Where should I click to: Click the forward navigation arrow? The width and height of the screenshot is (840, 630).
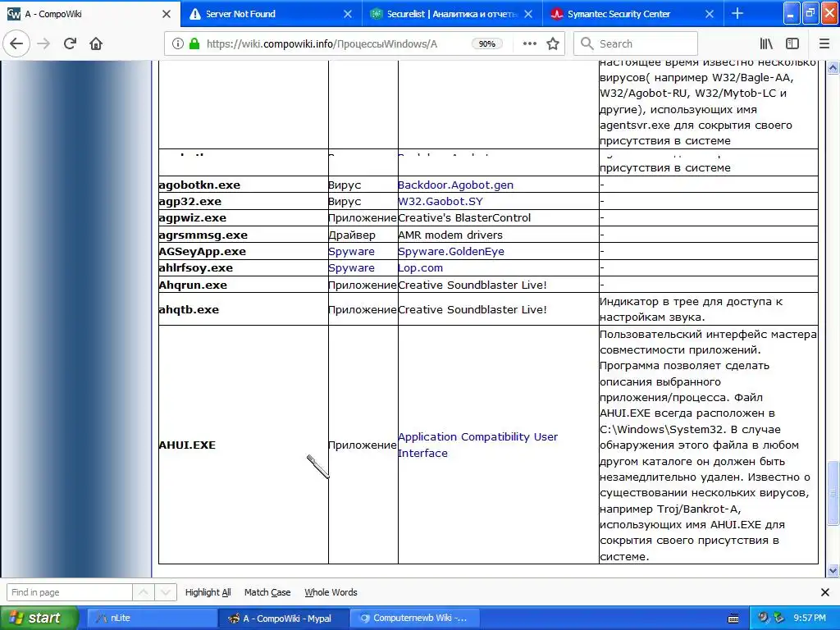click(x=43, y=44)
